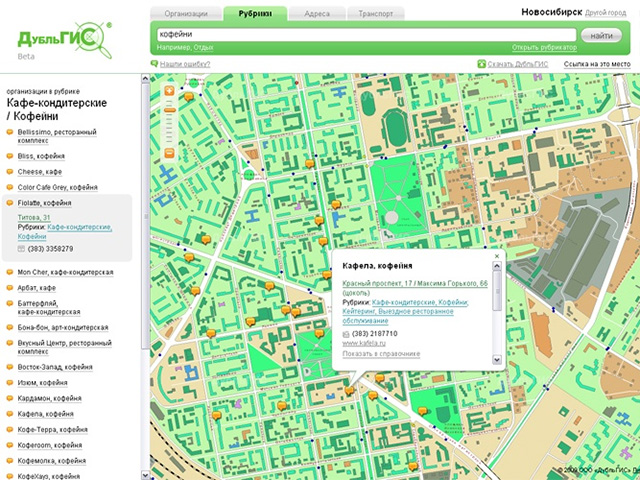Screen dimensions: 640x480
Task: Click the Кафела map marker under popup pointer
Action: (x=349, y=391)
